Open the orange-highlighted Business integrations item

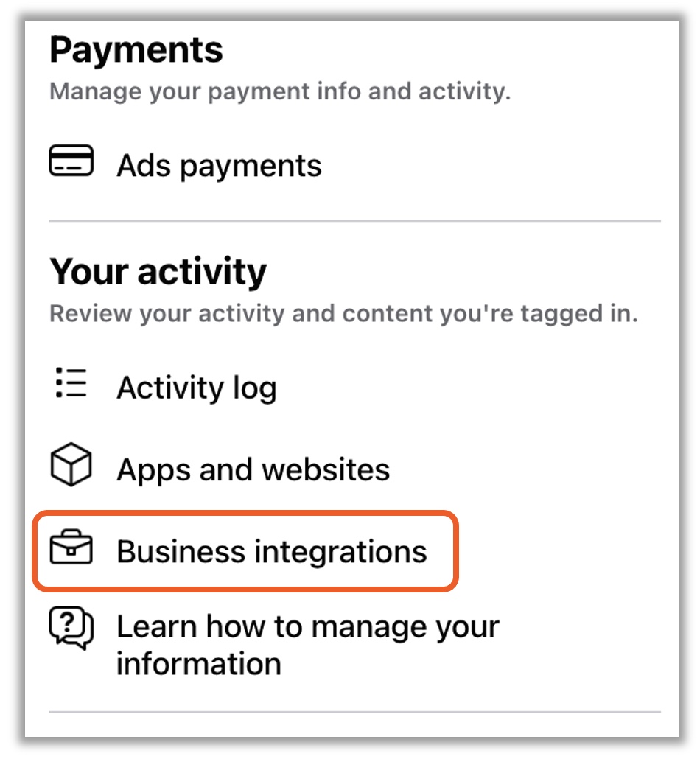tap(273, 550)
